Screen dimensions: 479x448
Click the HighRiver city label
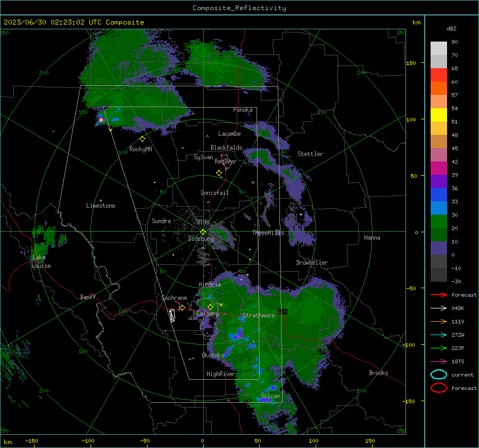[x=221, y=374]
